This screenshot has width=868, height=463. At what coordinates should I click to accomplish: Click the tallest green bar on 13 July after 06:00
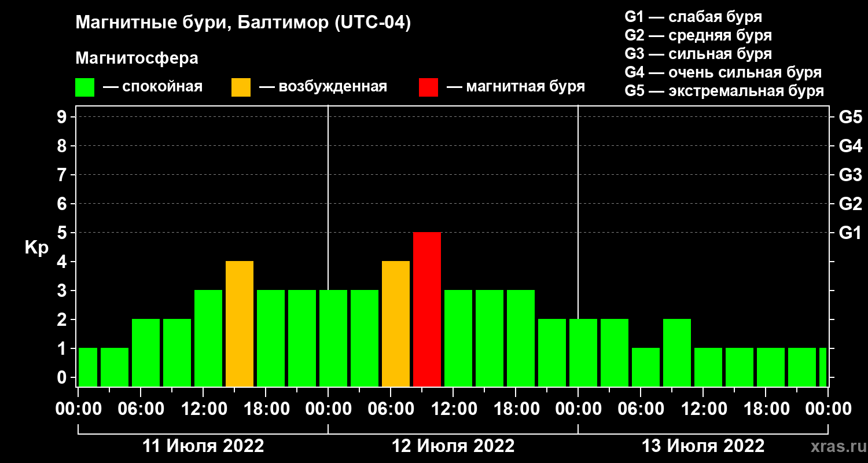pos(677,353)
